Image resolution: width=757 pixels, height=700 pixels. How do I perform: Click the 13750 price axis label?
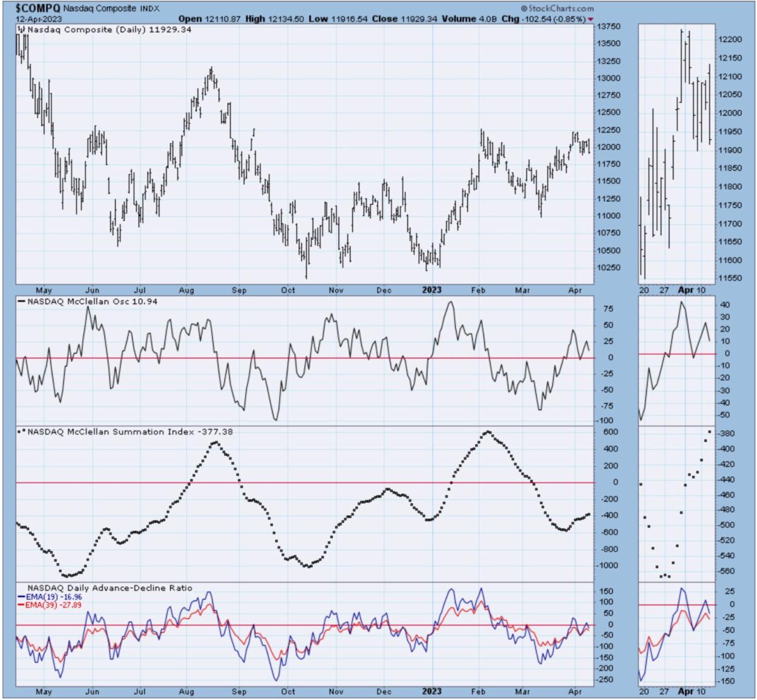click(x=608, y=27)
